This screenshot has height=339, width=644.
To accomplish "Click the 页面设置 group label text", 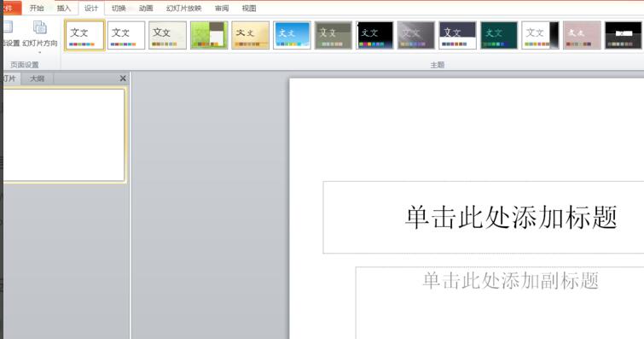I will (25, 65).
